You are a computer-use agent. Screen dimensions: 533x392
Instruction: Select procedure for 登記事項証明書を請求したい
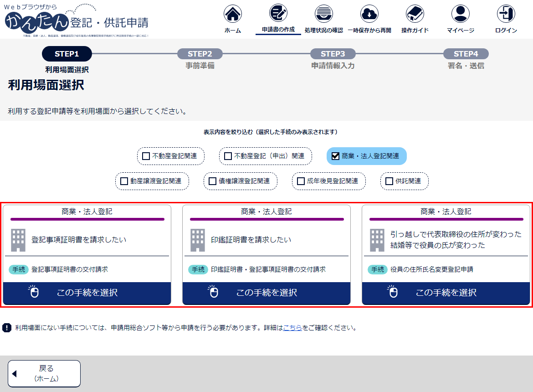click(x=87, y=293)
